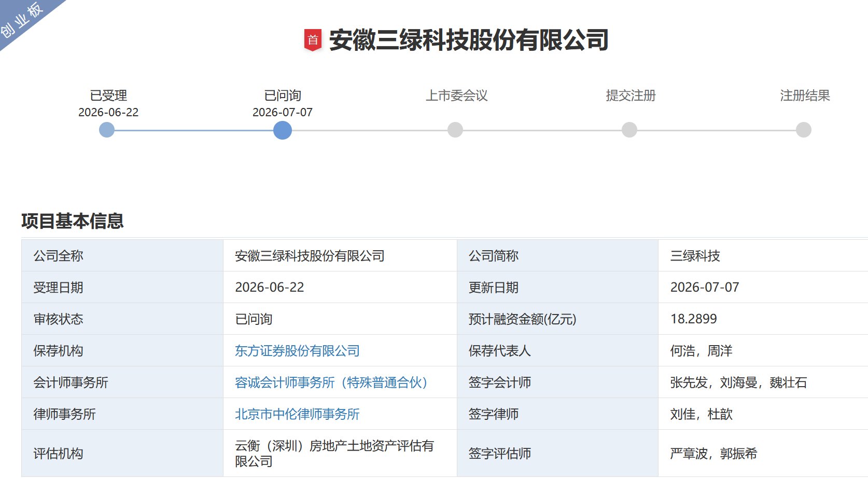Screen dimensions: 868x478
Task: Click the timeline date 2026-07-07
Action: [x=283, y=112]
